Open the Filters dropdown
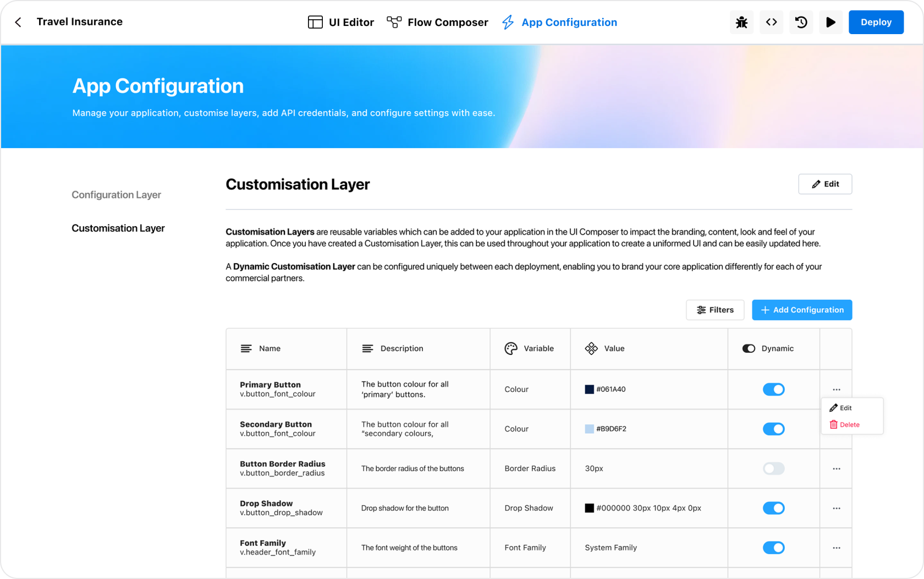 pos(714,310)
